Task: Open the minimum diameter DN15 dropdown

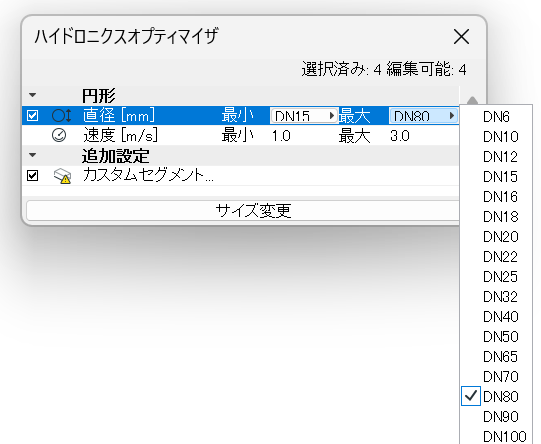Action: tap(304, 116)
